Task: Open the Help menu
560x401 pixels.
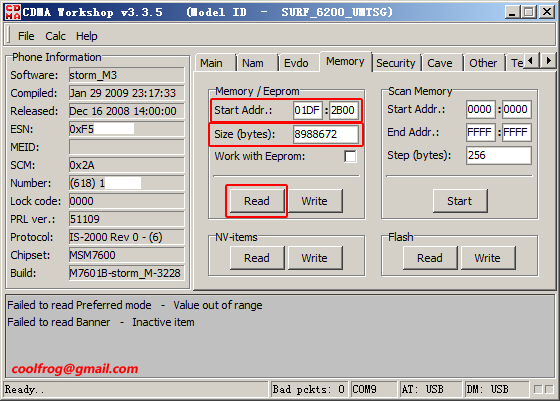Action: click(x=86, y=36)
